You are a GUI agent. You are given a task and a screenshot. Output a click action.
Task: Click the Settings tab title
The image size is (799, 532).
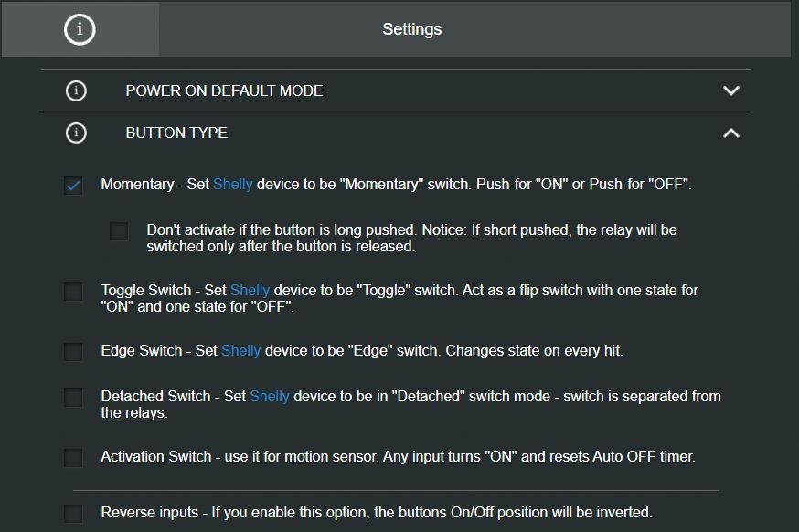(411, 29)
